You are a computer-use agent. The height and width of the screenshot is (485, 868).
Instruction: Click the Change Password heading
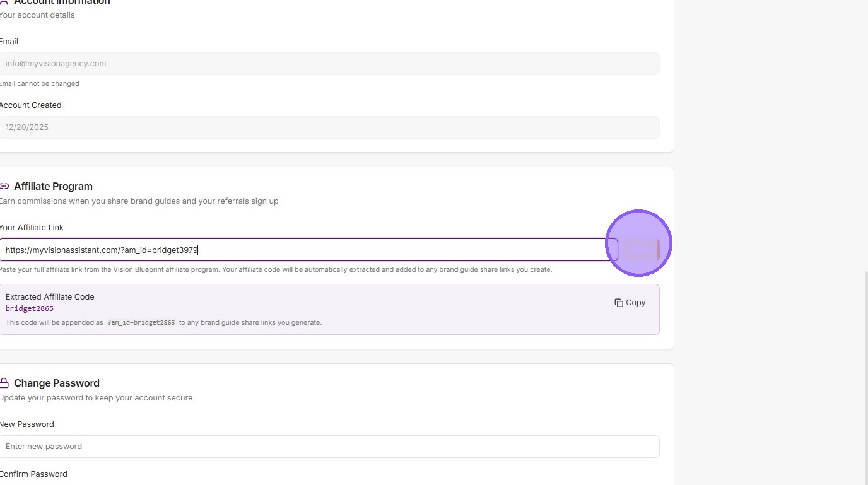[57, 383]
